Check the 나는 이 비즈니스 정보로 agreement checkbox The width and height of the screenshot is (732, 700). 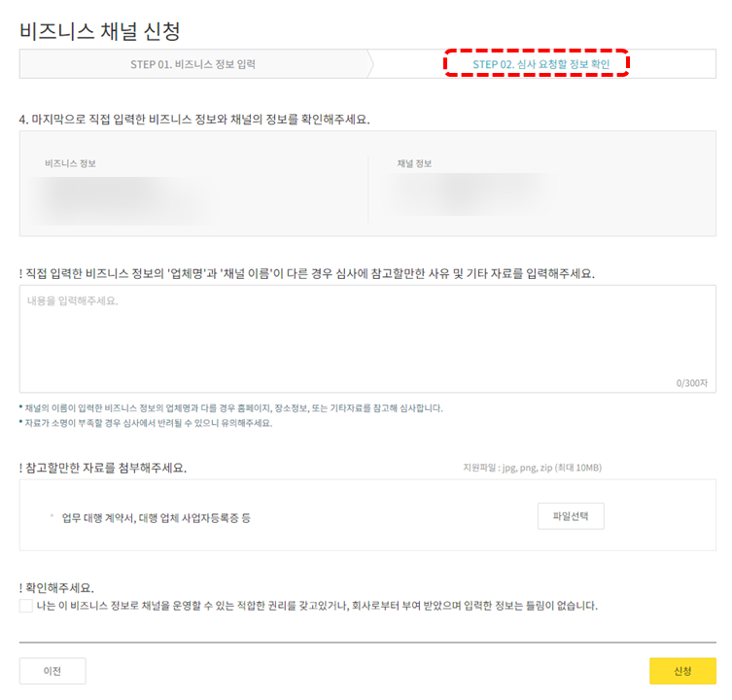[26, 606]
